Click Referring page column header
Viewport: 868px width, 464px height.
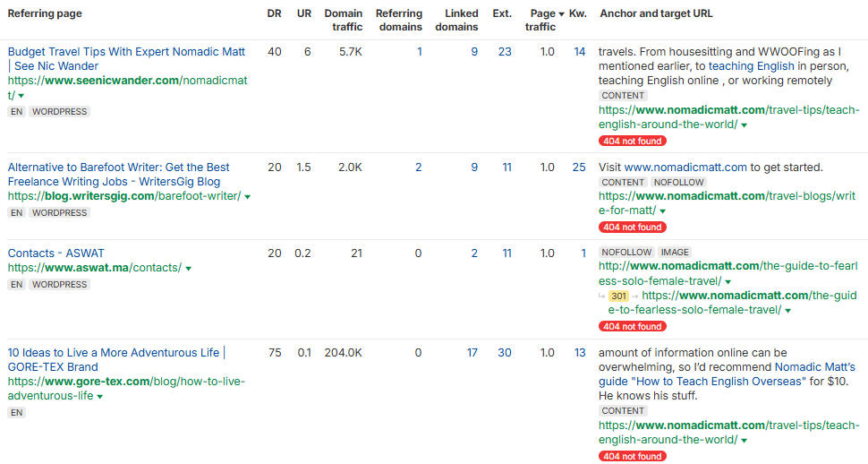45,13
